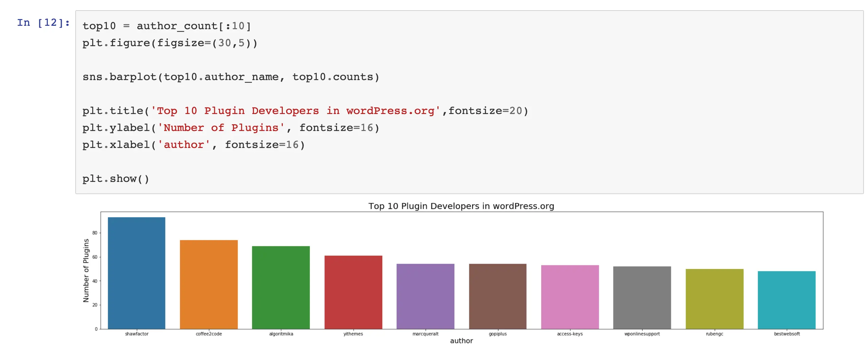Click the plt.xlabel code line
This screenshot has width=868, height=357.
(x=194, y=145)
